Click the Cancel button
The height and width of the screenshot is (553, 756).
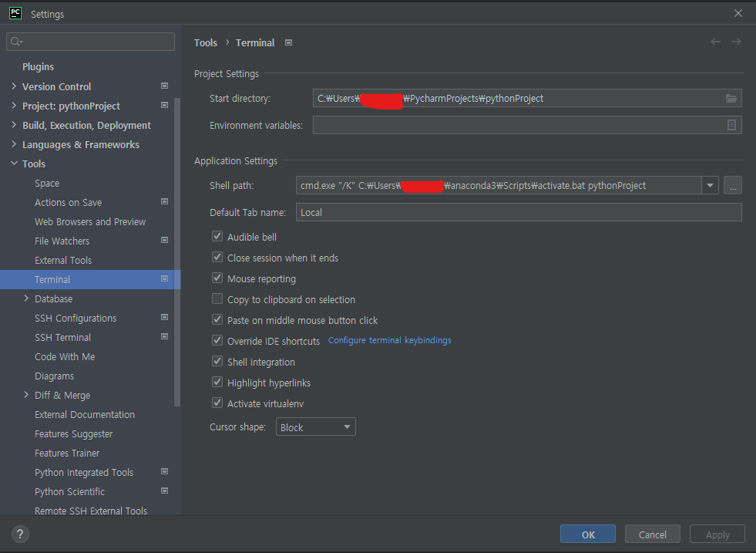(x=652, y=534)
